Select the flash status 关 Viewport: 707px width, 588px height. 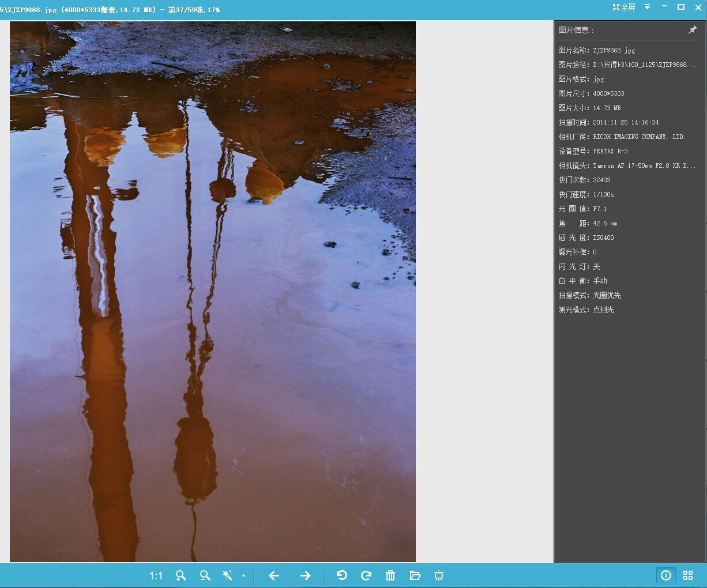[596, 266]
